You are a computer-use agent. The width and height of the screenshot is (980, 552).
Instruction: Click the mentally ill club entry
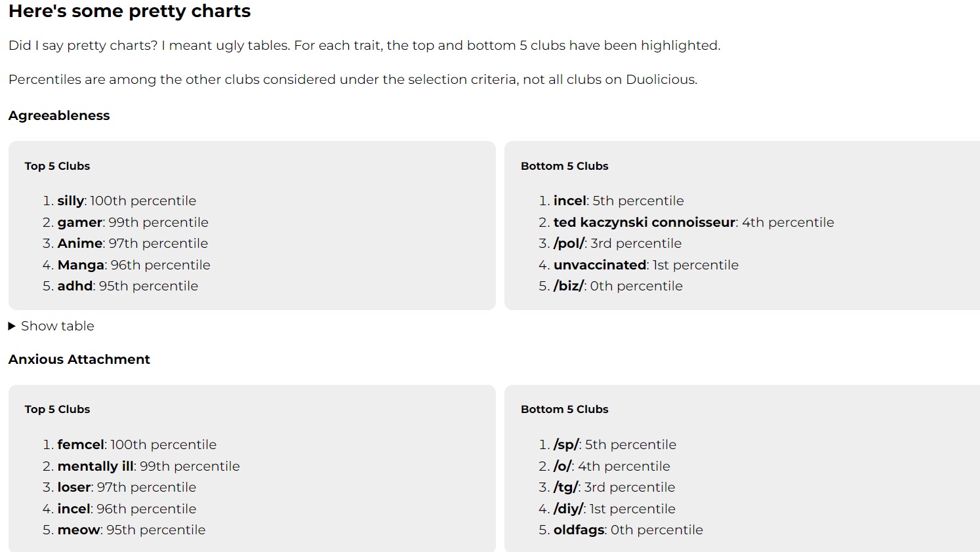click(x=96, y=466)
